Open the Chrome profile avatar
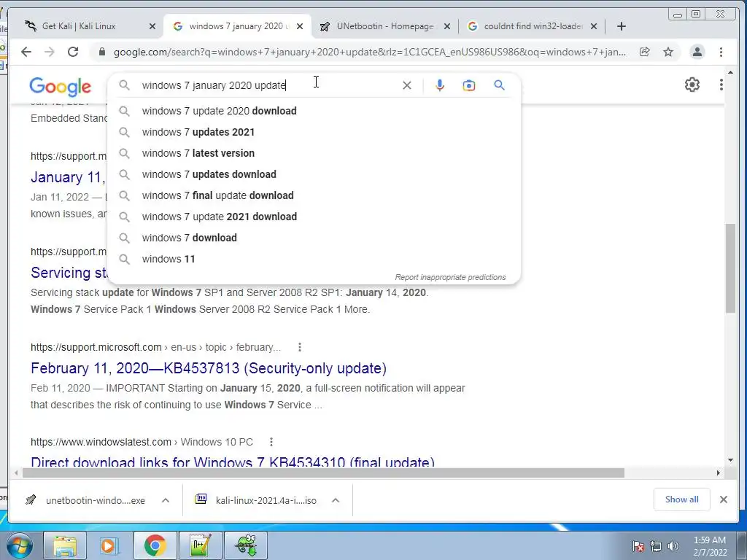 point(697,52)
